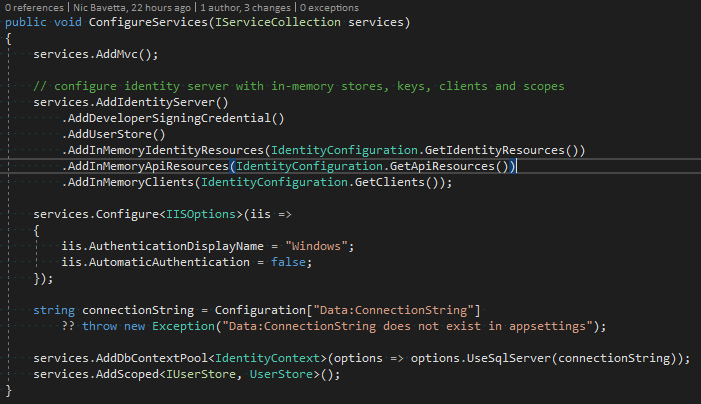Image resolution: width=701 pixels, height=404 pixels.
Task: Open 'Nic Bavetta, 22 hours ago' CodeLens
Action: (x=132, y=8)
